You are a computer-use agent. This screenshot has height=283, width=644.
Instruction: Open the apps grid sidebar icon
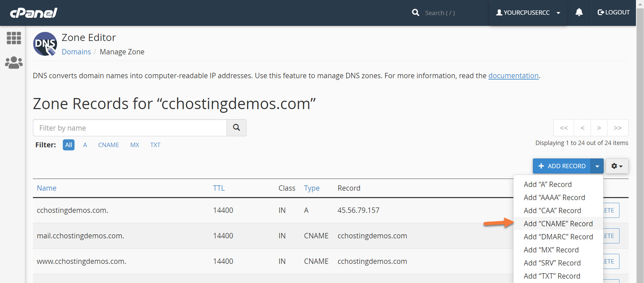pyautogui.click(x=14, y=38)
